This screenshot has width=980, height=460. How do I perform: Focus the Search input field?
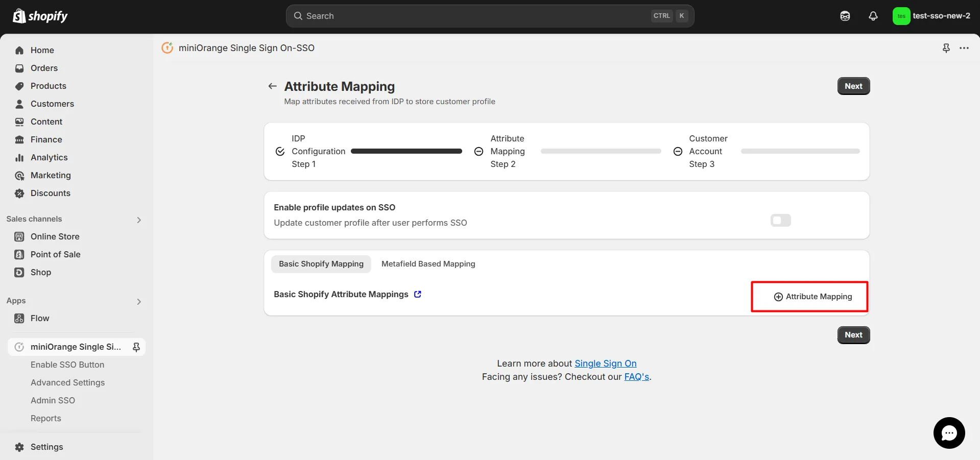coord(490,16)
